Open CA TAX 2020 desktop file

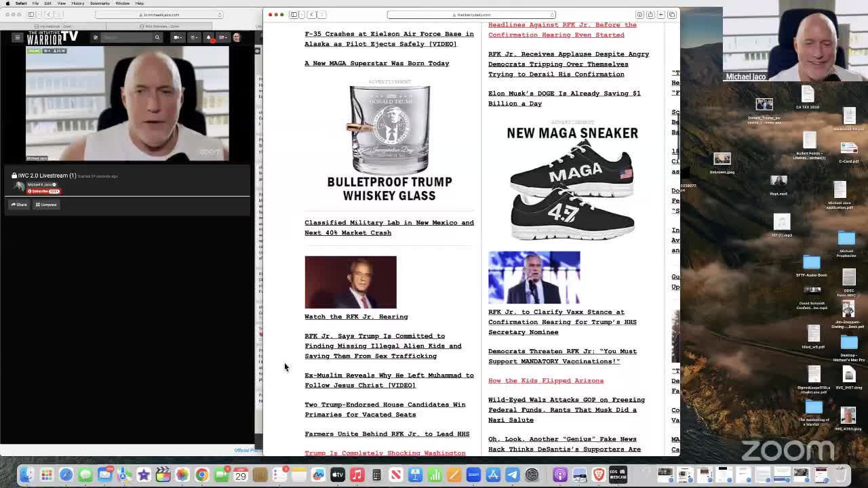(807, 96)
